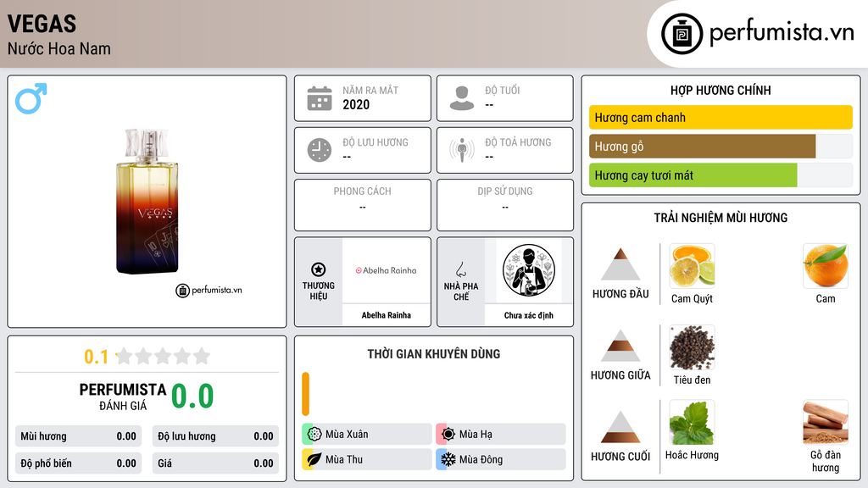Click the Cam Quýt citrus image
Image resolution: width=868 pixels, height=488 pixels.
point(692,265)
